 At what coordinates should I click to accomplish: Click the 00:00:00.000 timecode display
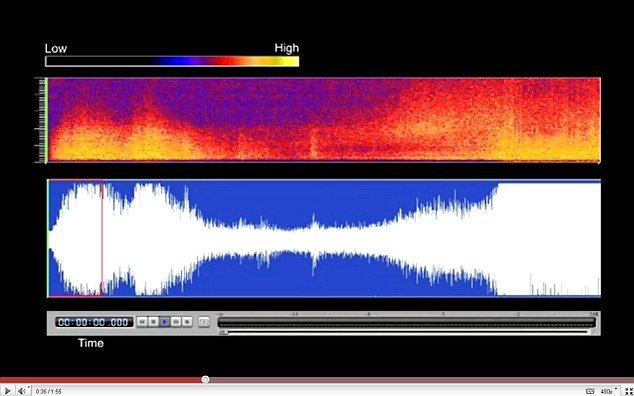click(x=93, y=322)
